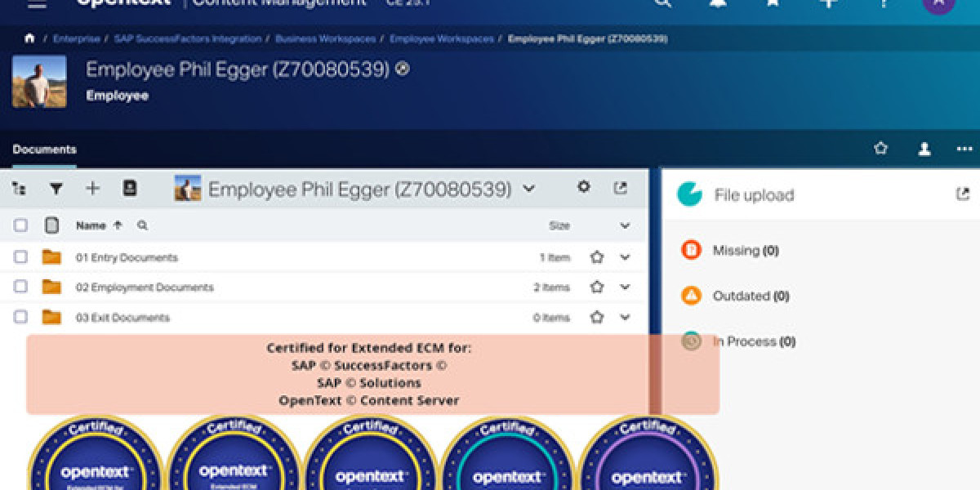Viewport: 980px width, 490px height.
Task: Click the 01 Entry Documents folder icon
Action: (x=51, y=257)
